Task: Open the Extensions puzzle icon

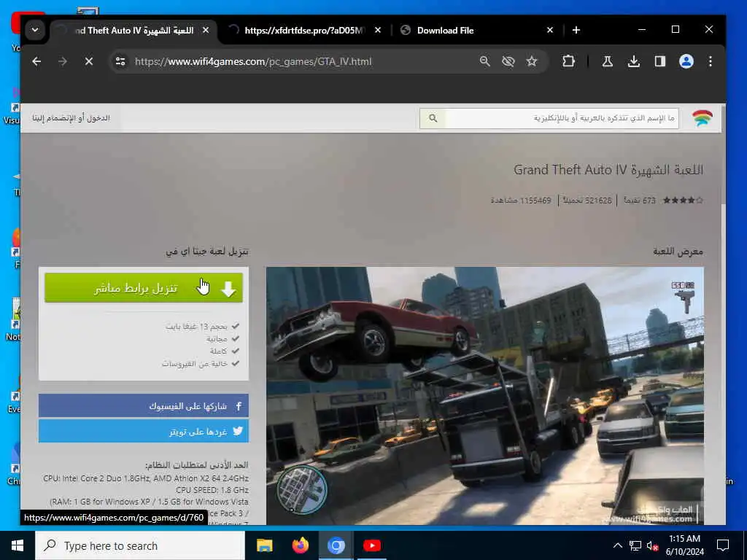Action: point(568,61)
